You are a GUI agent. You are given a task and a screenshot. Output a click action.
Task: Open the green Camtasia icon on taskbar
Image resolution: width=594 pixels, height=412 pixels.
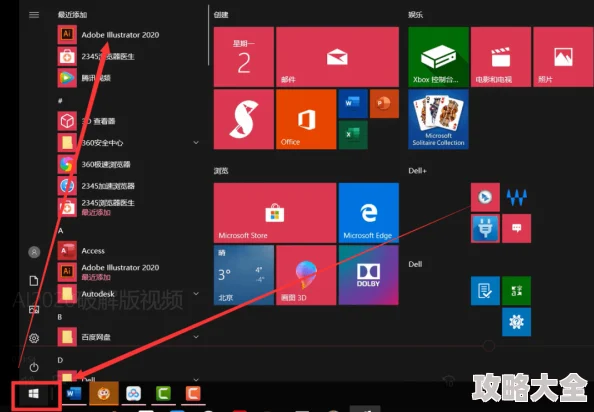click(x=163, y=394)
